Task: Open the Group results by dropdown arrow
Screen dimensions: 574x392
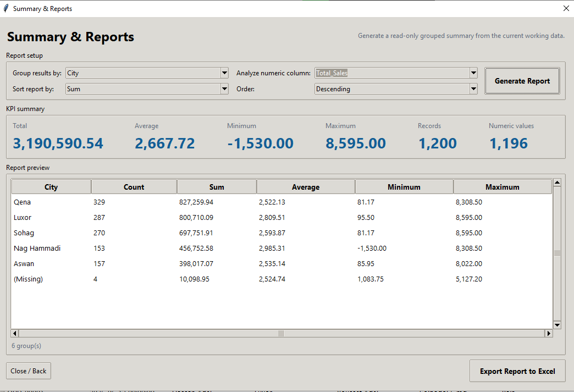Action: (224, 73)
